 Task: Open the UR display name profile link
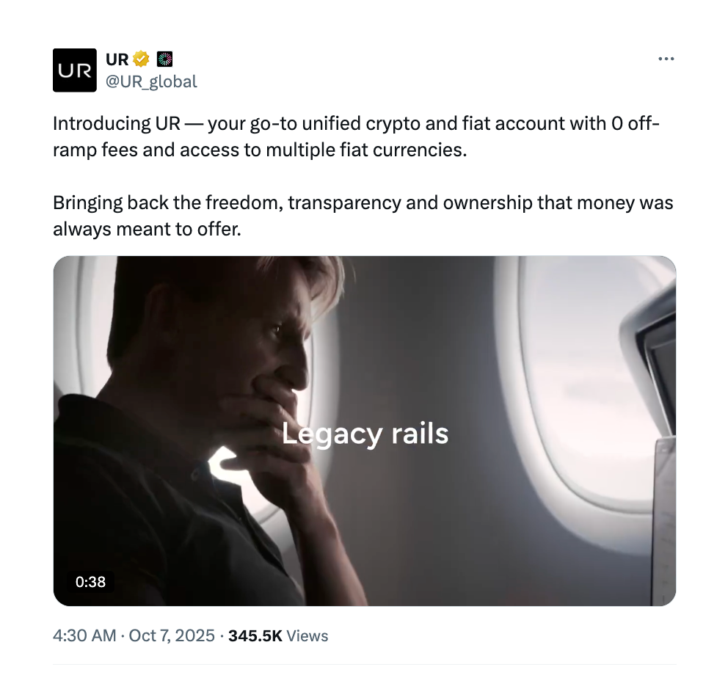click(x=117, y=59)
